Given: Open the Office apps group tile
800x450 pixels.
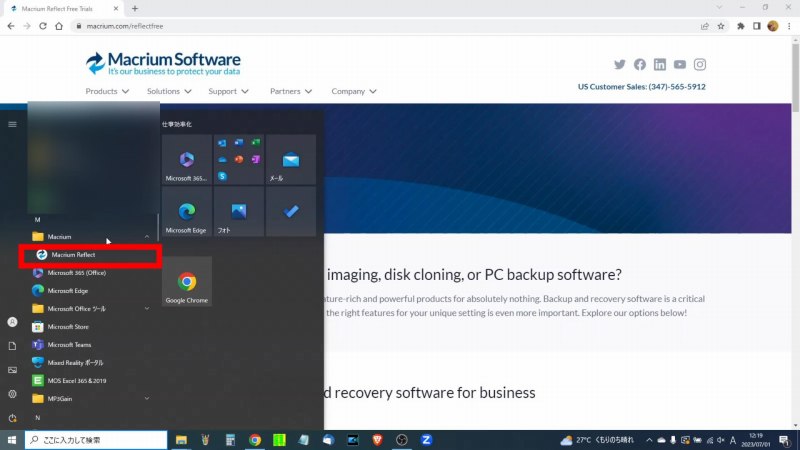Looking at the screenshot, I should pyautogui.click(x=239, y=159).
